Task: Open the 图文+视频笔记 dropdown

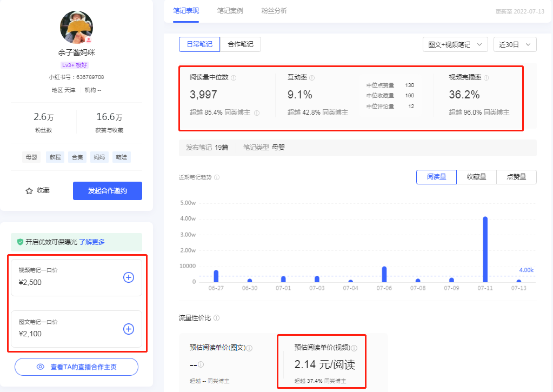Action: click(x=455, y=44)
